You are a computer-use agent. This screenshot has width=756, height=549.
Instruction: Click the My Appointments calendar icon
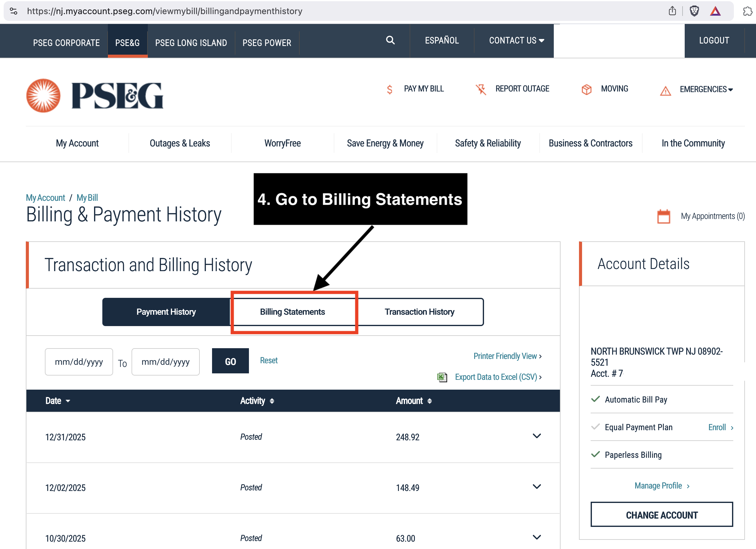(663, 216)
